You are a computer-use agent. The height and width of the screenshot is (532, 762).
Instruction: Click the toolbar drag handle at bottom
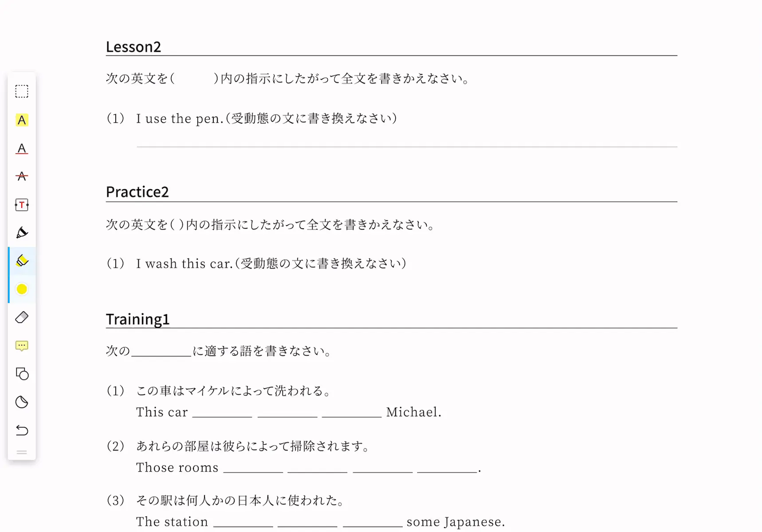pyautogui.click(x=22, y=453)
